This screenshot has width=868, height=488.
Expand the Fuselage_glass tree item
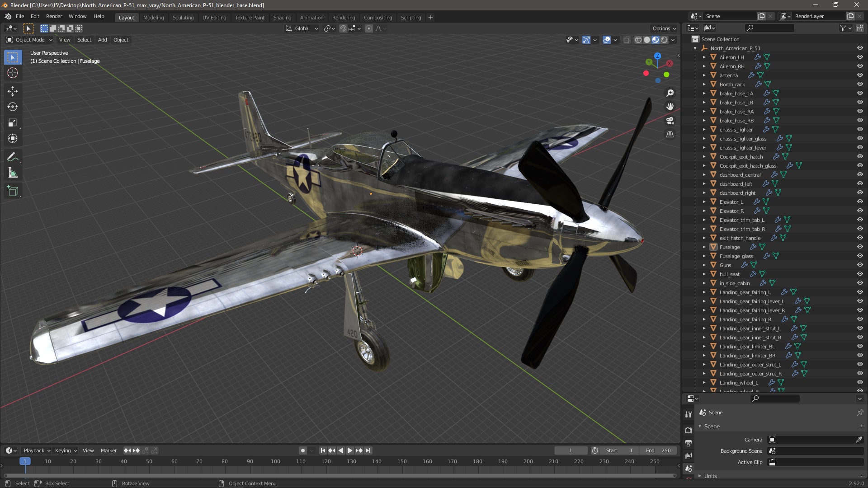704,256
